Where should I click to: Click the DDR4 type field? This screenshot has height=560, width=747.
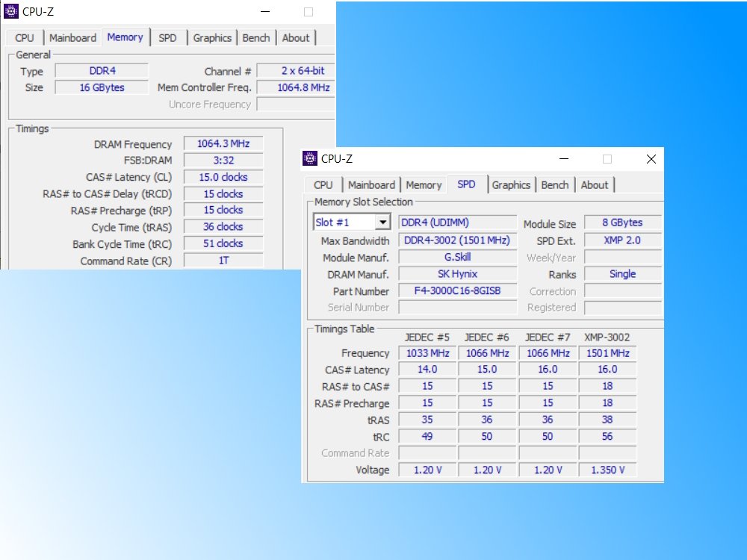coord(102,71)
